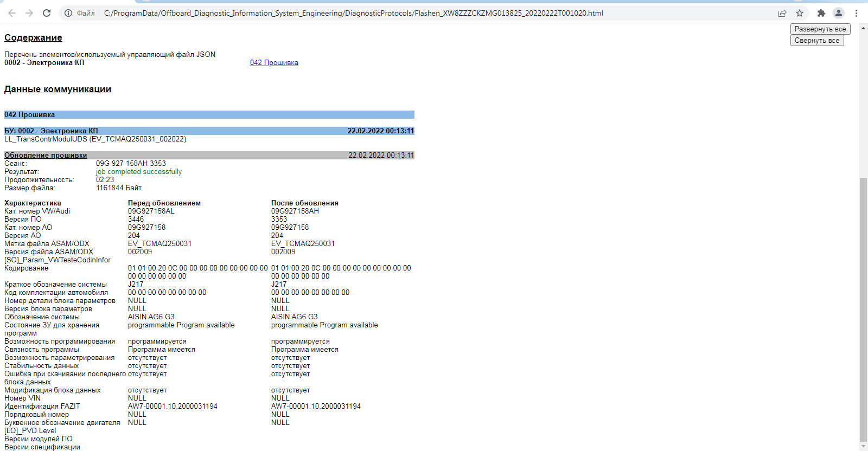Image resolution: width=868 pixels, height=451 pixels.
Task: Click the scrollbar up arrow
Action: (x=863, y=27)
